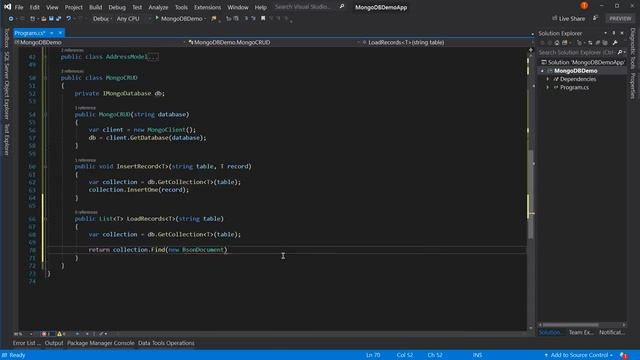Open Solution Explorer window options dropdown arrow
The height and width of the screenshot is (360, 640).
pyautogui.click(x=605, y=33)
